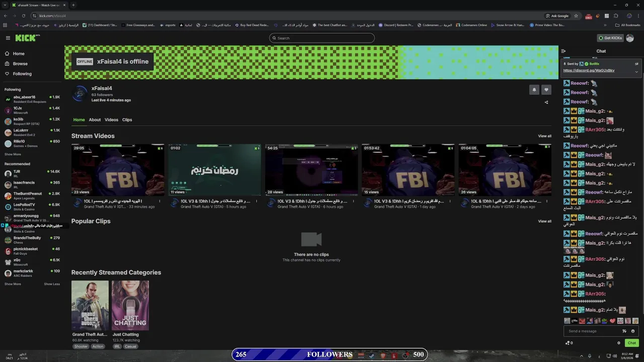Collapse the chat panel
Image resolution: width=644 pixels, height=362 pixels.
click(563, 51)
